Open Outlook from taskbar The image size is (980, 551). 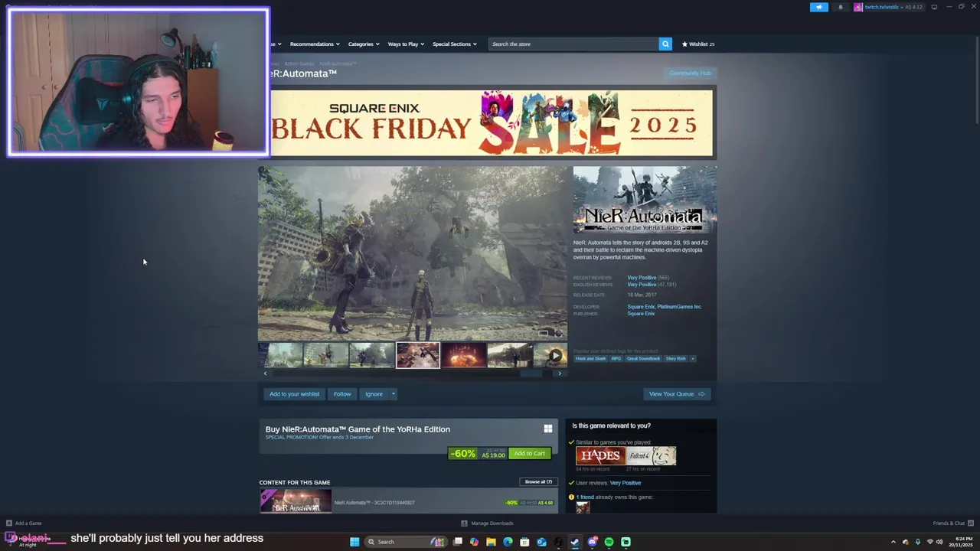click(x=541, y=542)
